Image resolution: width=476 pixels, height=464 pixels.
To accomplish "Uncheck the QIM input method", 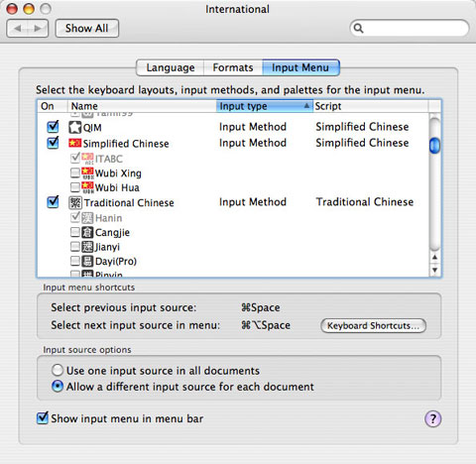I will coord(53,126).
